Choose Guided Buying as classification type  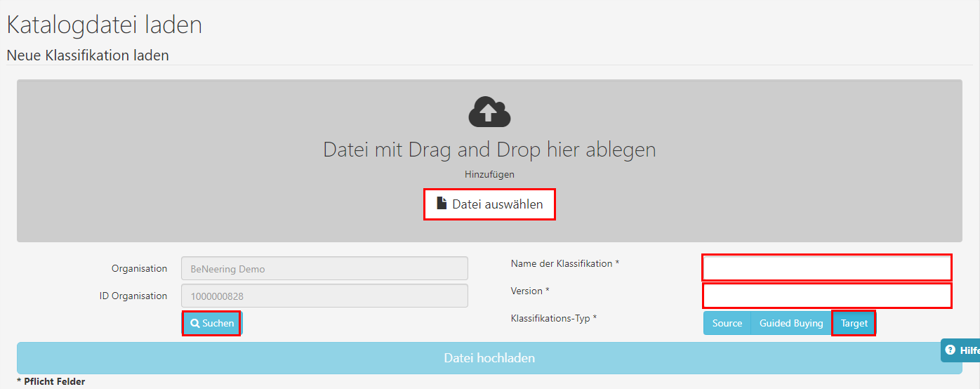[791, 323]
